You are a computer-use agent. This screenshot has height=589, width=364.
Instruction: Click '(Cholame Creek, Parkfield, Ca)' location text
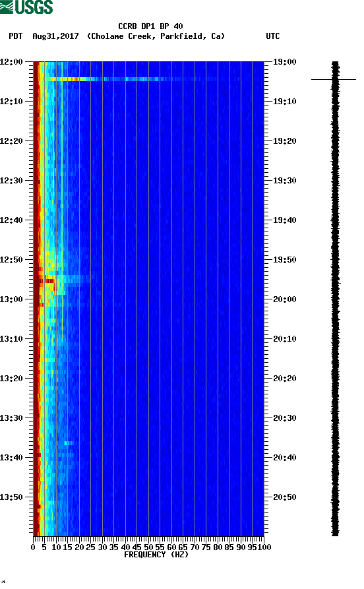[156, 36]
